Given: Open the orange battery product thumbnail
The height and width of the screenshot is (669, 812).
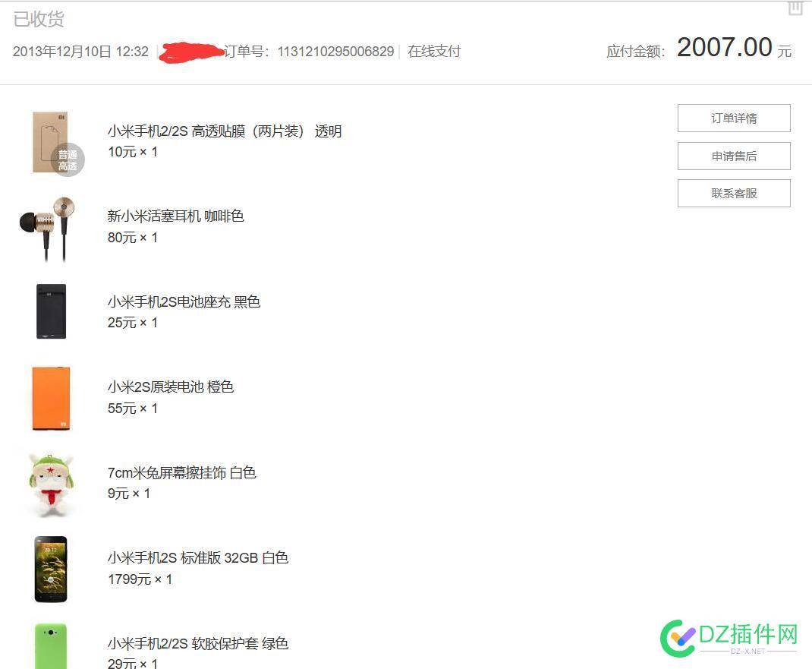Looking at the screenshot, I should click(x=51, y=398).
